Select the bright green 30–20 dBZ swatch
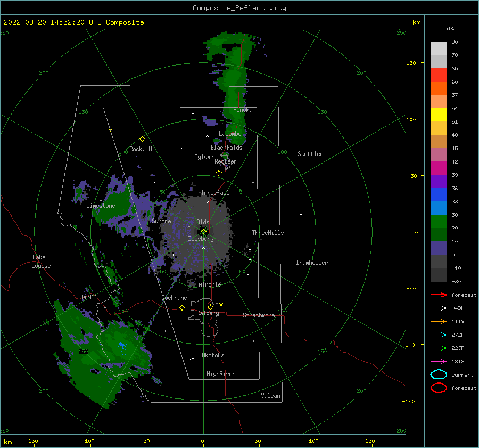This screenshot has width=479, height=448. (x=439, y=222)
